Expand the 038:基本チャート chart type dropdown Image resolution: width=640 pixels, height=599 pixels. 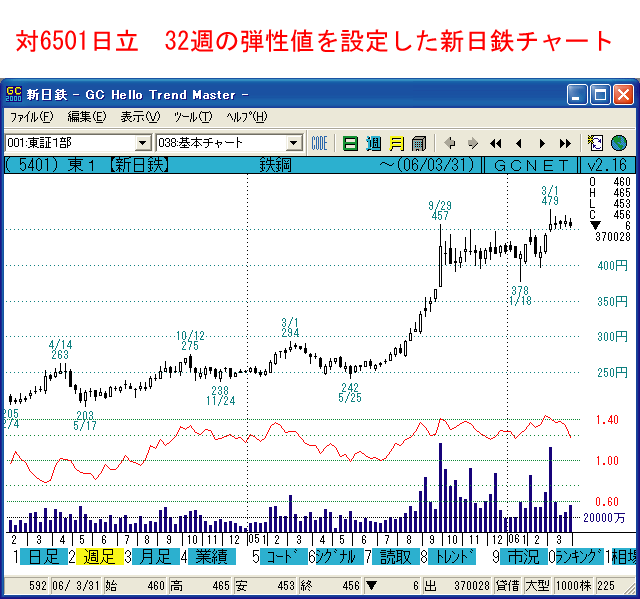tap(293, 143)
